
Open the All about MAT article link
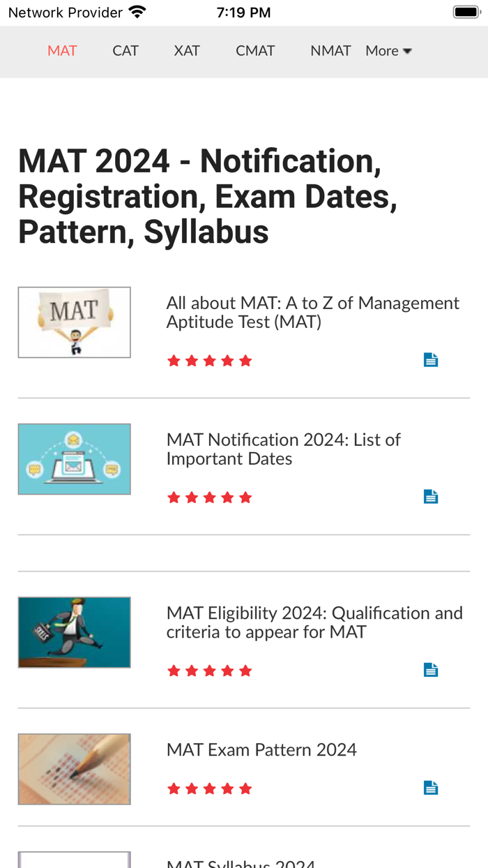pos(312,312)
